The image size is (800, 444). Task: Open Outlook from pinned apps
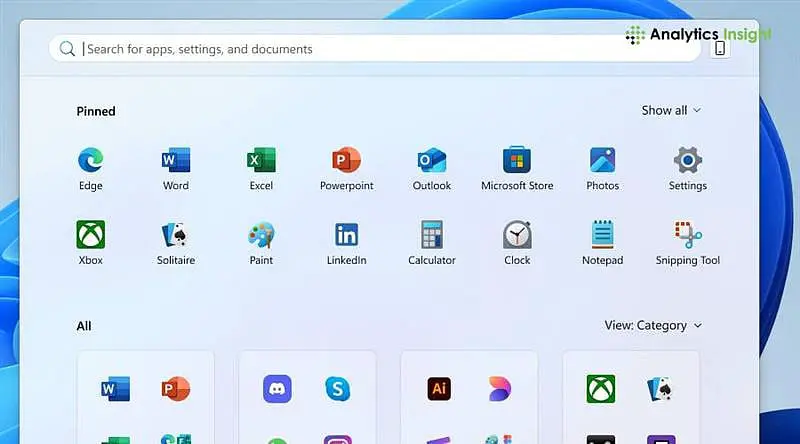coord(432,160)
